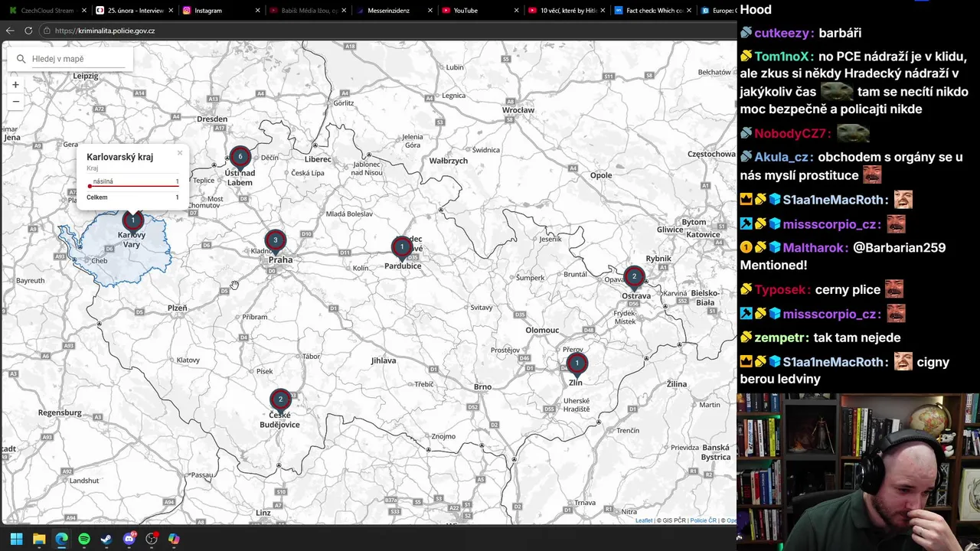Open Windows Start menu

[16, 539]
